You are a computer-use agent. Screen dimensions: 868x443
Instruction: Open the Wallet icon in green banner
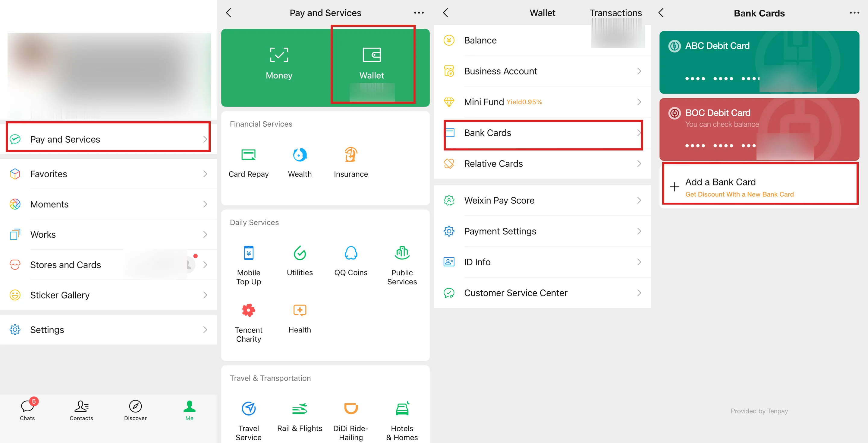(372, 55)
